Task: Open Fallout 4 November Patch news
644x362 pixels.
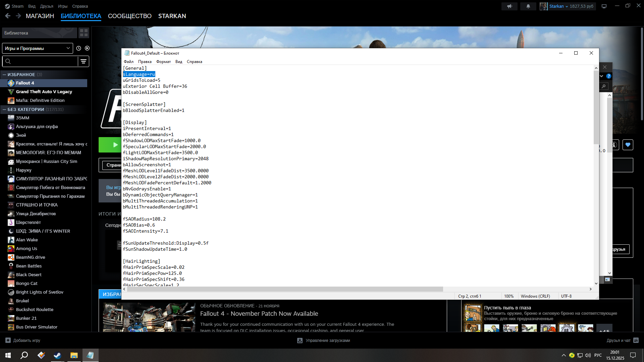Action: pyautogui.click(x=259, y=314)
